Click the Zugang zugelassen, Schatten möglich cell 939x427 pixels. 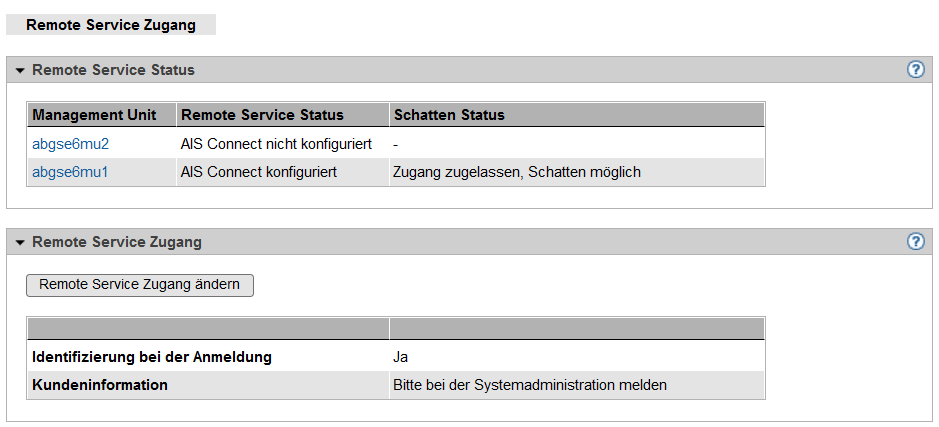517,172
